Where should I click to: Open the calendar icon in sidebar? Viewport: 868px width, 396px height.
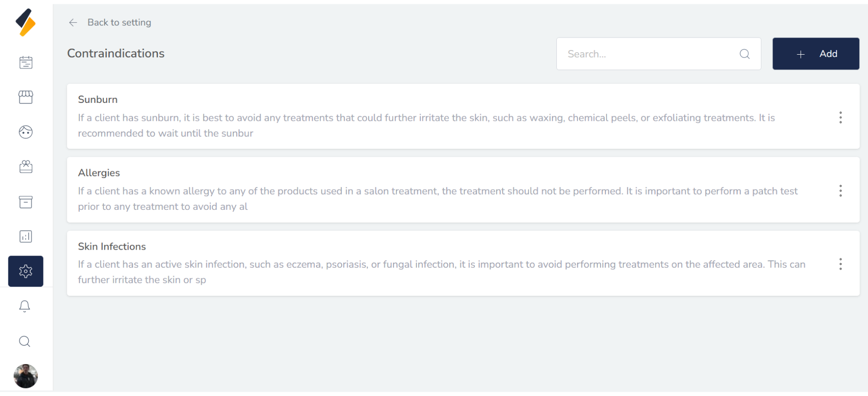click(26, 63)
